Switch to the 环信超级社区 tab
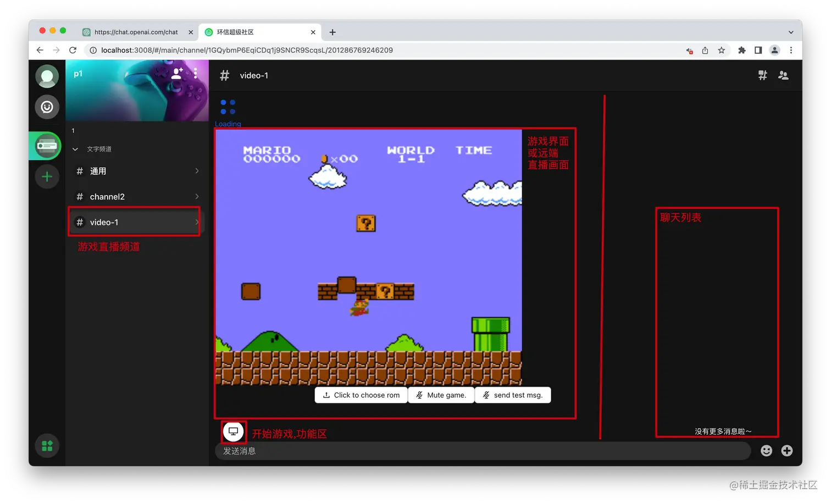The image size is (831, 504). tap(261, 32)
